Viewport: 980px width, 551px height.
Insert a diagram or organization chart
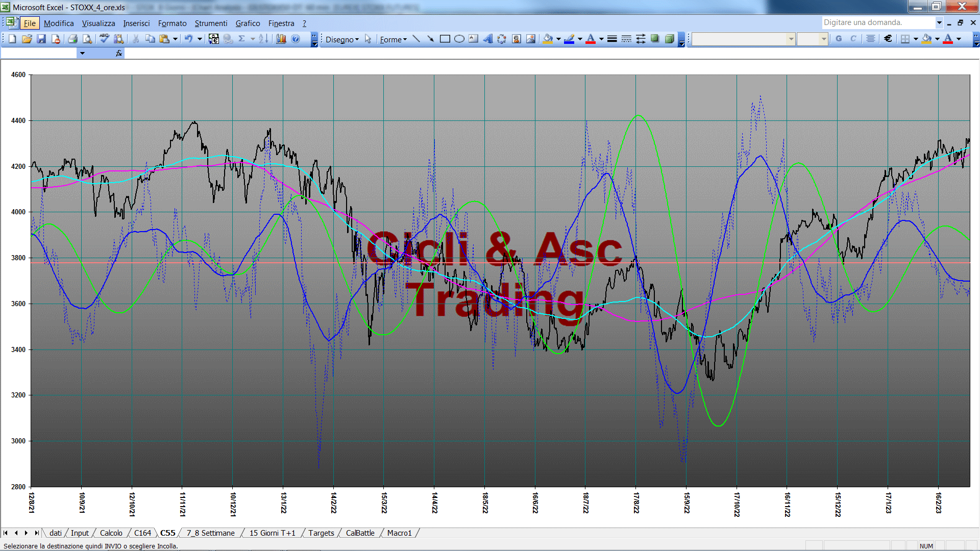[x=502, y=39]
